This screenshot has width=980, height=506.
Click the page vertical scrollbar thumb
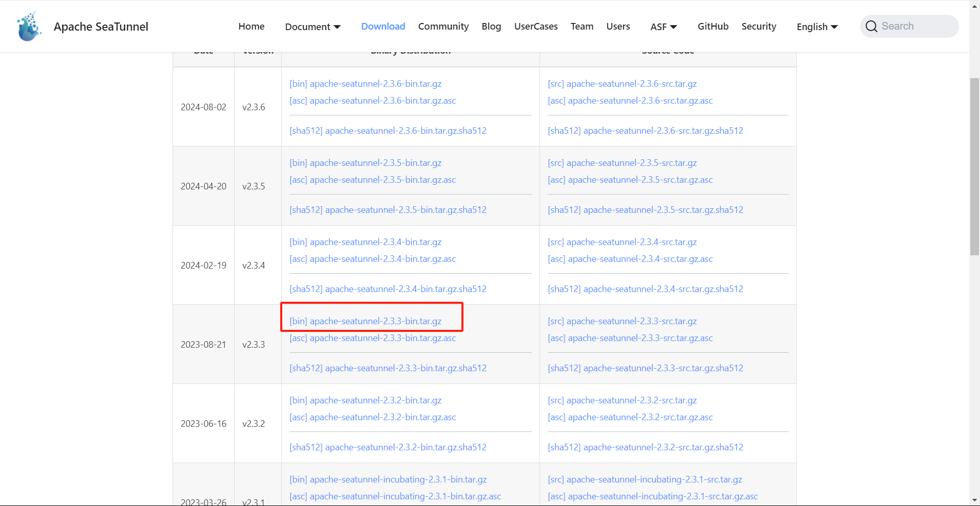(x=974, y=166)
